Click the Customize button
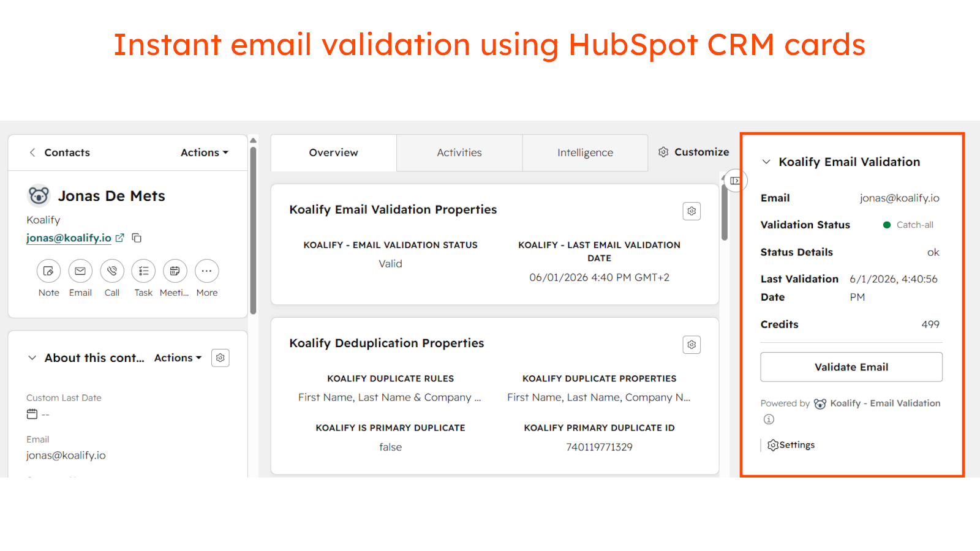The image size is (980, 551). (x=693, y=152)
